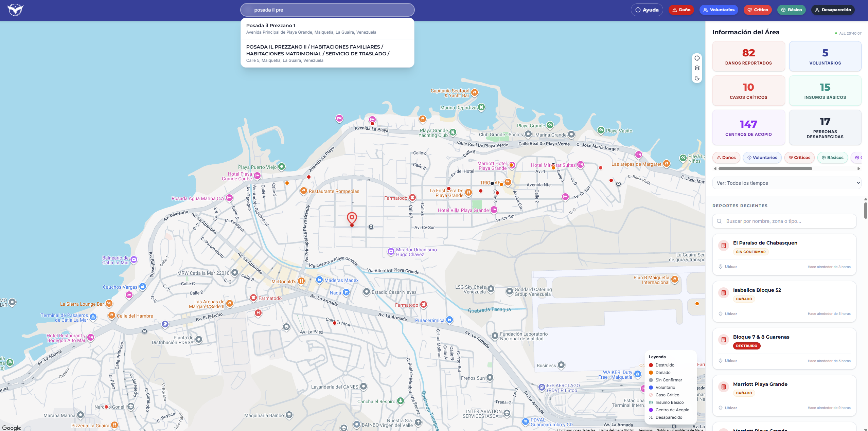Viewport: 868px width, 431px height.
Task: Focus the 'posada il pre' search field
Action: point(327,10)
